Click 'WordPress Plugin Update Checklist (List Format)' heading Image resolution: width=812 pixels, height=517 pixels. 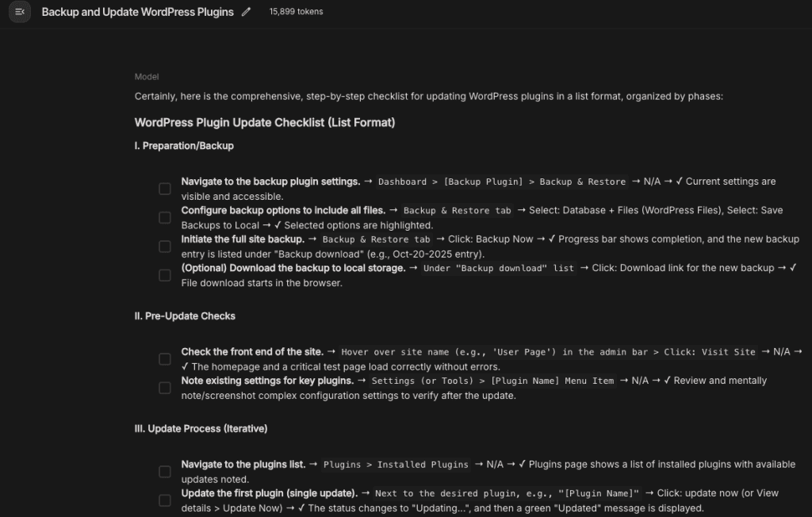coord(265,123)
